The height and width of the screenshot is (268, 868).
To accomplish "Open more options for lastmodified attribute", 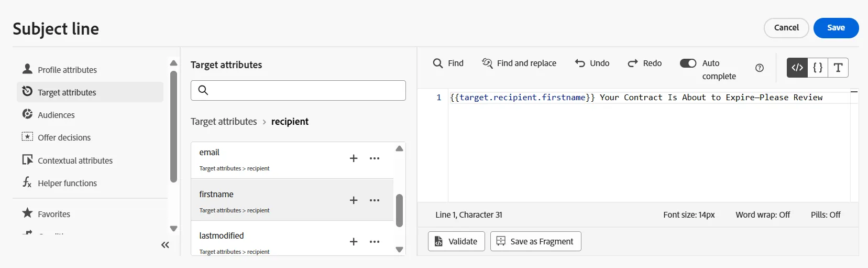I will tap(375, 242).
